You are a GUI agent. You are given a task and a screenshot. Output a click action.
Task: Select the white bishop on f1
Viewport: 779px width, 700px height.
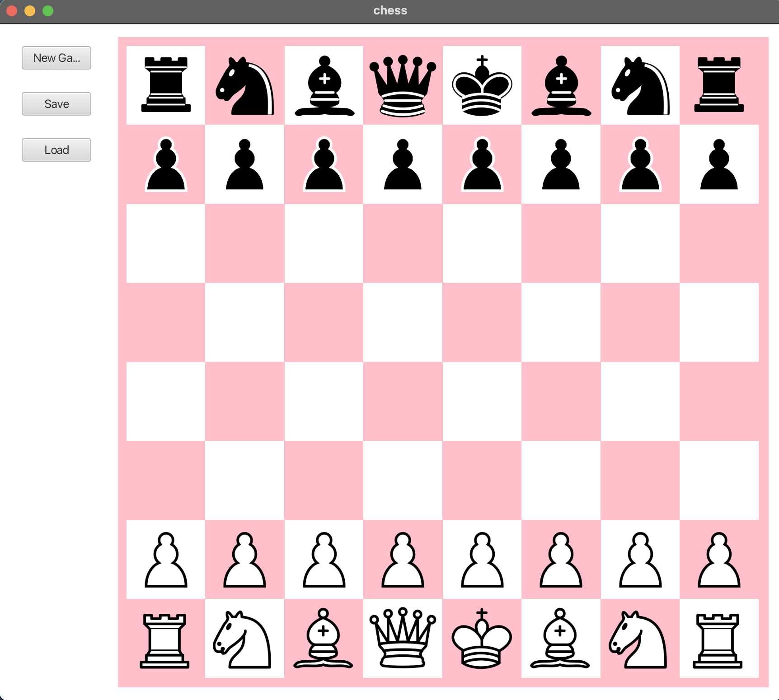pos(561,638)
